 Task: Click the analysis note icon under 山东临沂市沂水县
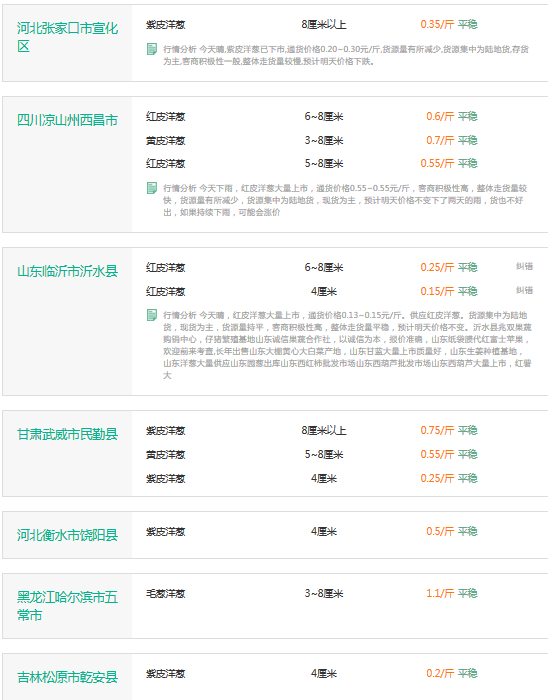(x=152, y=315)
